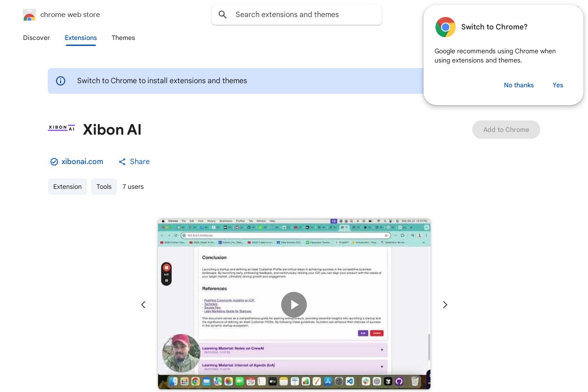Click the Xibon AI heading title
The width and height of the screenshot is (588, 392).
(112, 130)
